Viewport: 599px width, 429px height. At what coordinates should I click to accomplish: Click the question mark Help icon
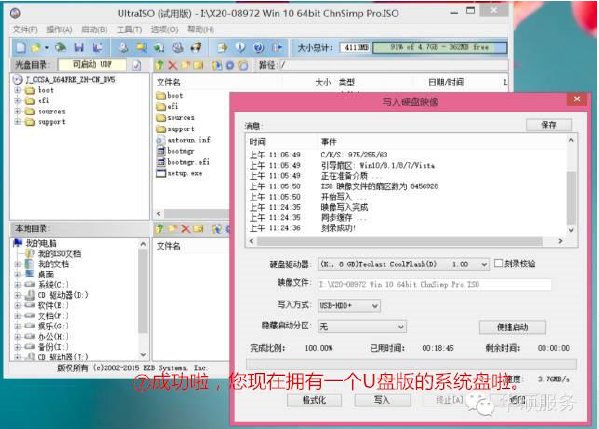click(259, 47)
